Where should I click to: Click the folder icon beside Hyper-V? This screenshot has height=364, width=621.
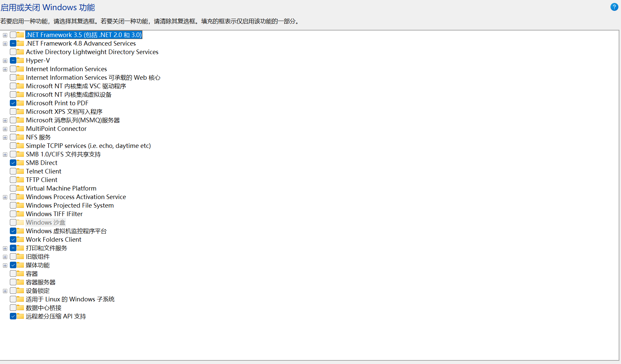(x=20, y=60)
